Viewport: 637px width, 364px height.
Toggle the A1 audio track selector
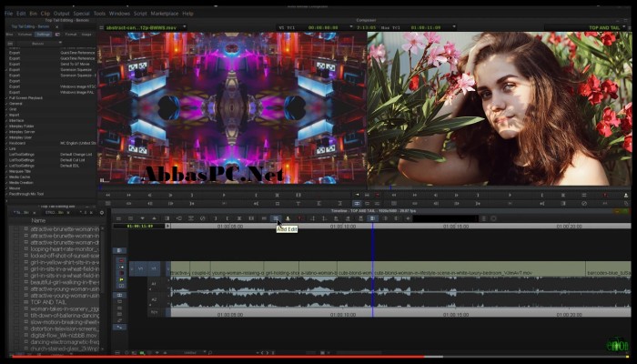pos(154,284)
